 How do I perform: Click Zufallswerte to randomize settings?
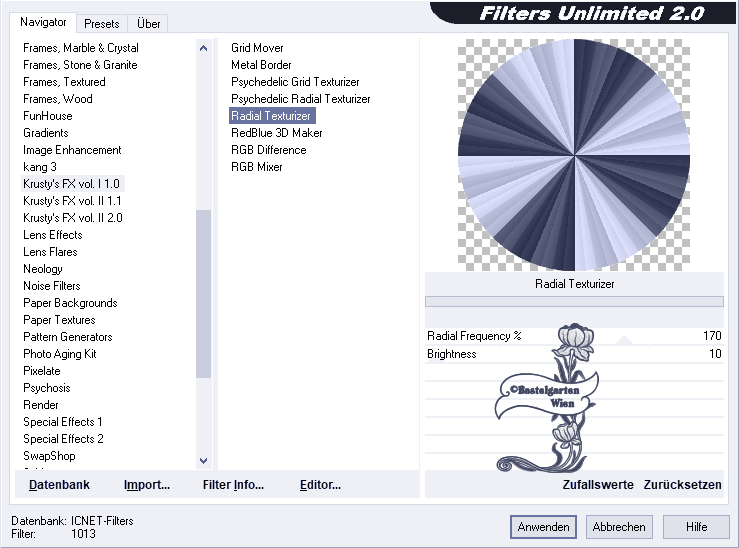click(x=598, y=485)
